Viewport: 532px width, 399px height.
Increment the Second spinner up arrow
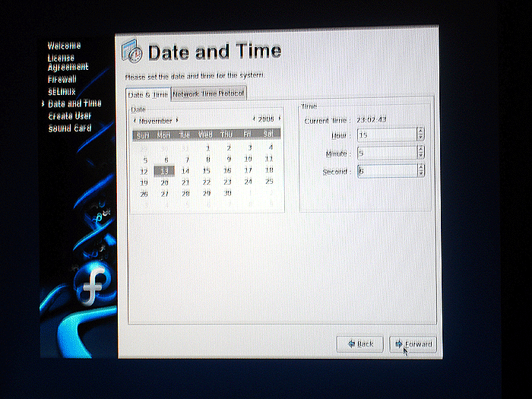[421, 167]
